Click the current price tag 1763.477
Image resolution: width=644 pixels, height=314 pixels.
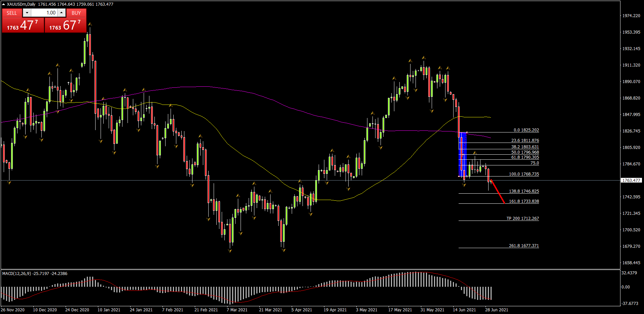click(x=631, y=181)
